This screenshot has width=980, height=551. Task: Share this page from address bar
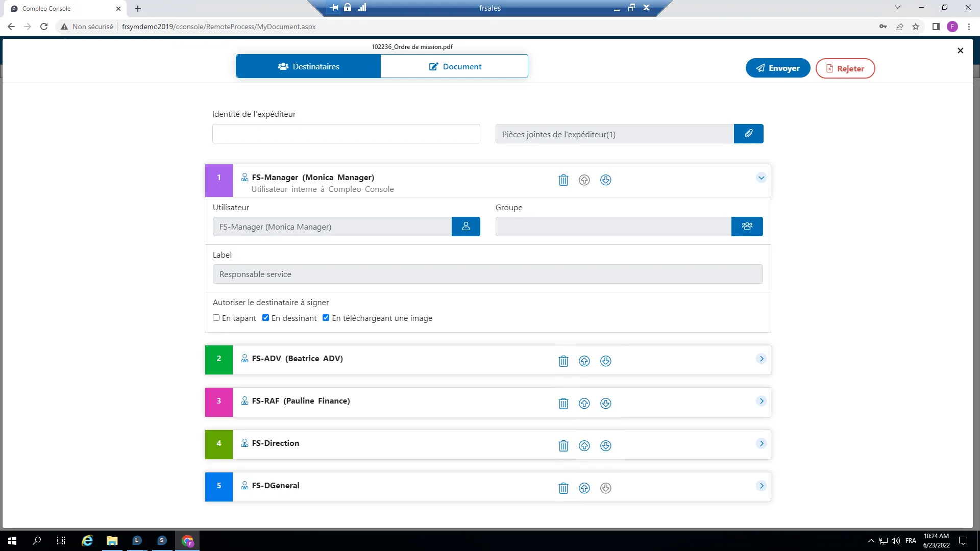click(899, 27)
